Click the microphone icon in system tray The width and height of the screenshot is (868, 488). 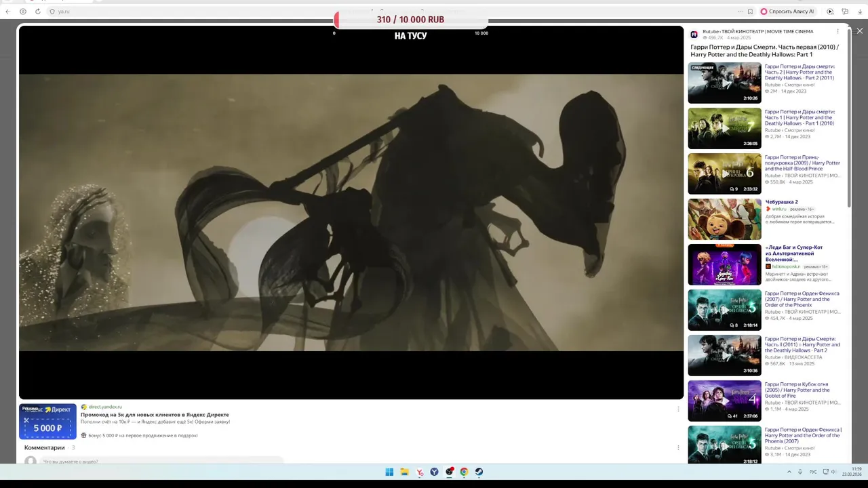tap(800, 472)
